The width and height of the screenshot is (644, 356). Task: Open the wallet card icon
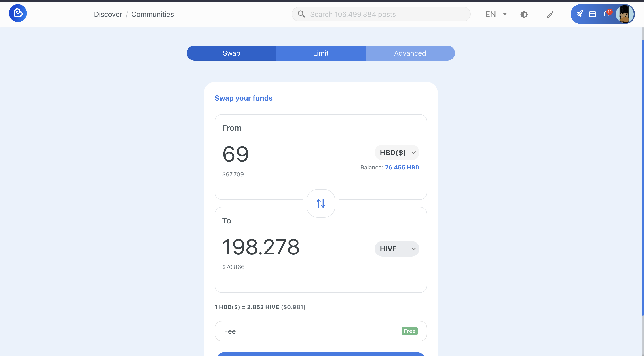593,14
